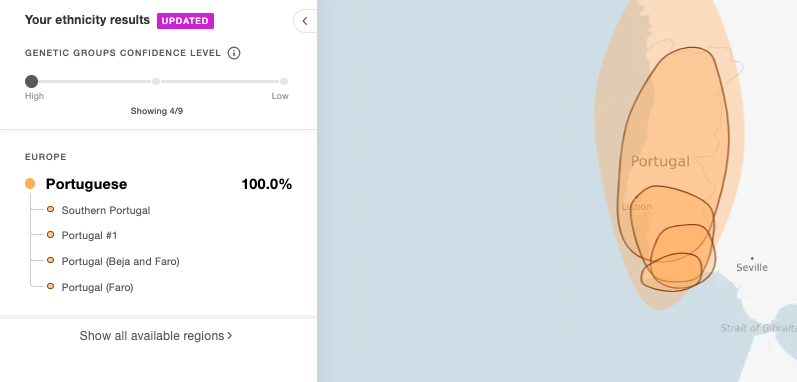
Task: Select the High confidence slider handle
Action: click(32, 81)
